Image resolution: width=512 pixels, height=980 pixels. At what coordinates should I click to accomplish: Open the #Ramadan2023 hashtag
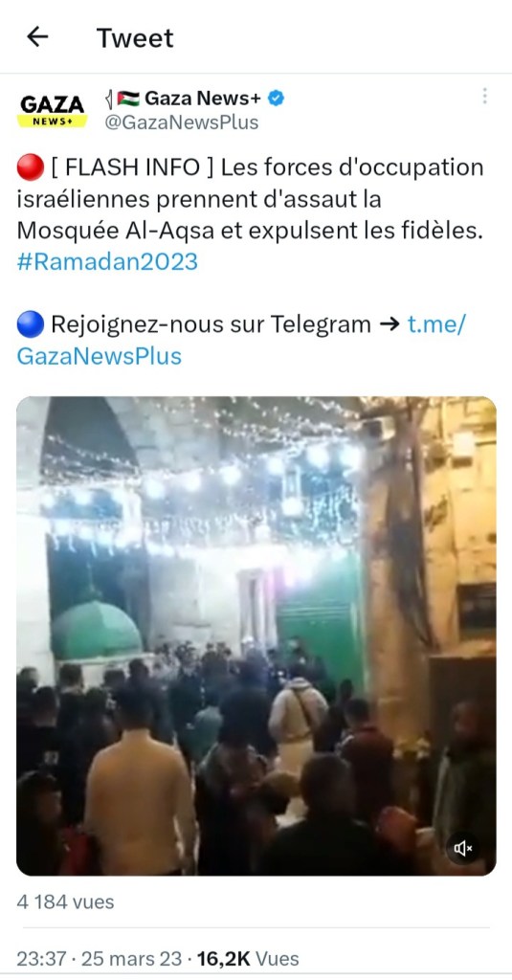point(107,261)
